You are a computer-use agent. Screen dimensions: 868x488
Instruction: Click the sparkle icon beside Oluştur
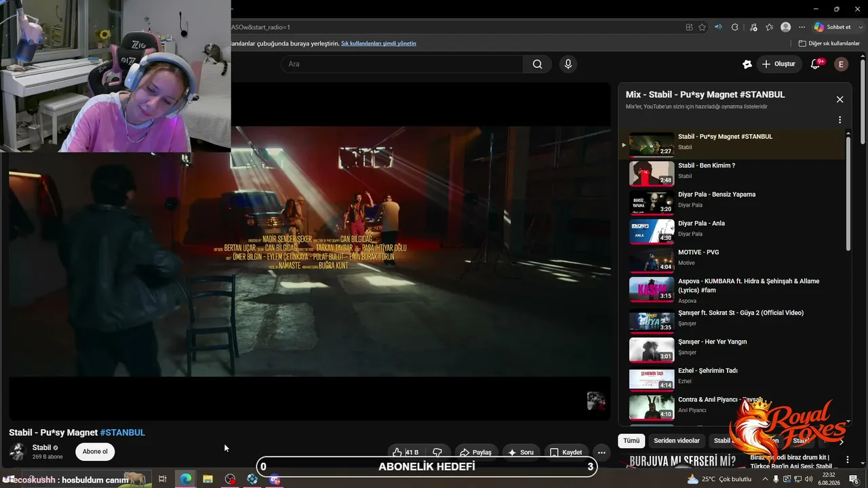tap(747, 64)
